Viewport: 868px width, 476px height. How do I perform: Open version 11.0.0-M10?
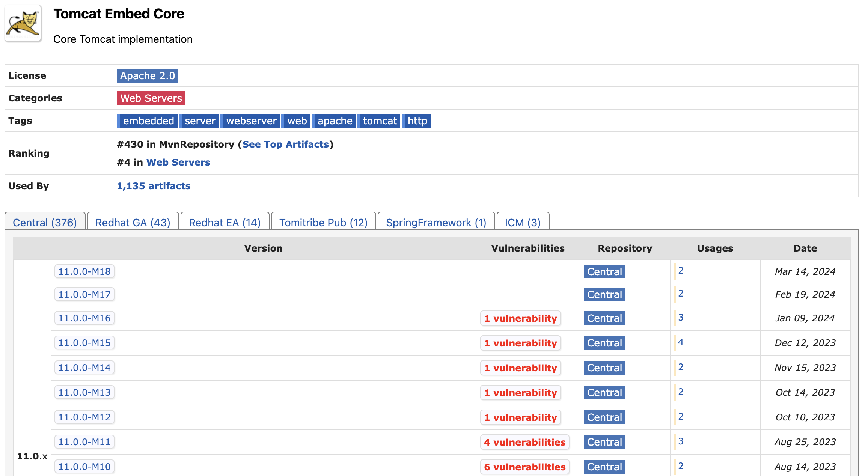84,467
